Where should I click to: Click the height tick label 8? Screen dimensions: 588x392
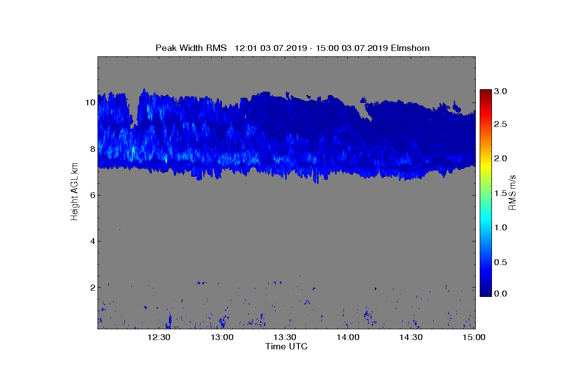[92, 149]
